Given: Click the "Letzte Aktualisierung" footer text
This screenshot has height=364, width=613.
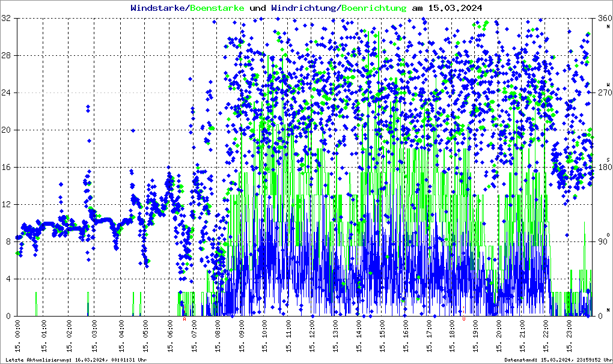Looking at the screenshot, I should coord(74,360).
